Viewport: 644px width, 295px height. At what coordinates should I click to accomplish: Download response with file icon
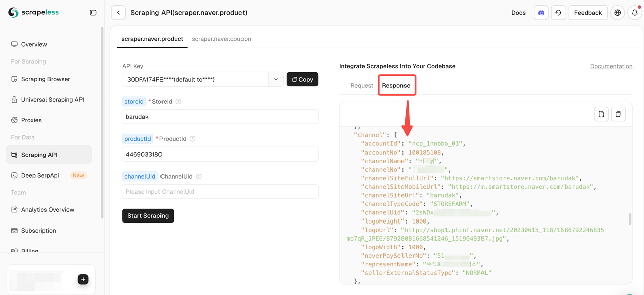[601, 114]
